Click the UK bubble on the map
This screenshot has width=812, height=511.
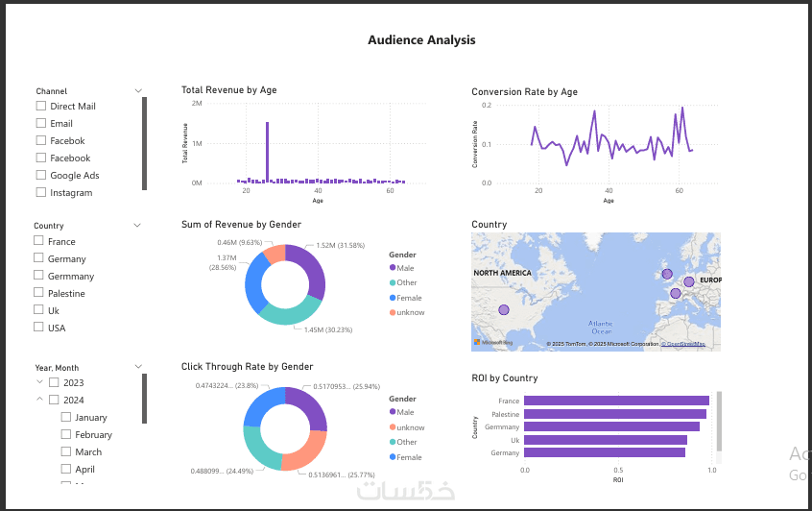click(x=667, y=274)
